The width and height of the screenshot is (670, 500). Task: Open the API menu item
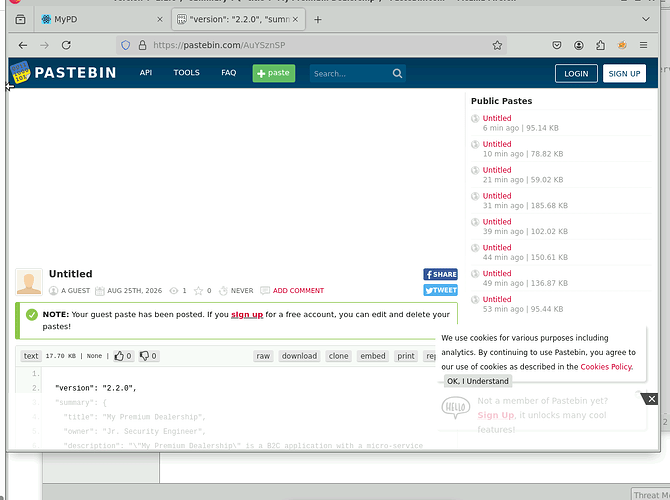click(146, 73)
